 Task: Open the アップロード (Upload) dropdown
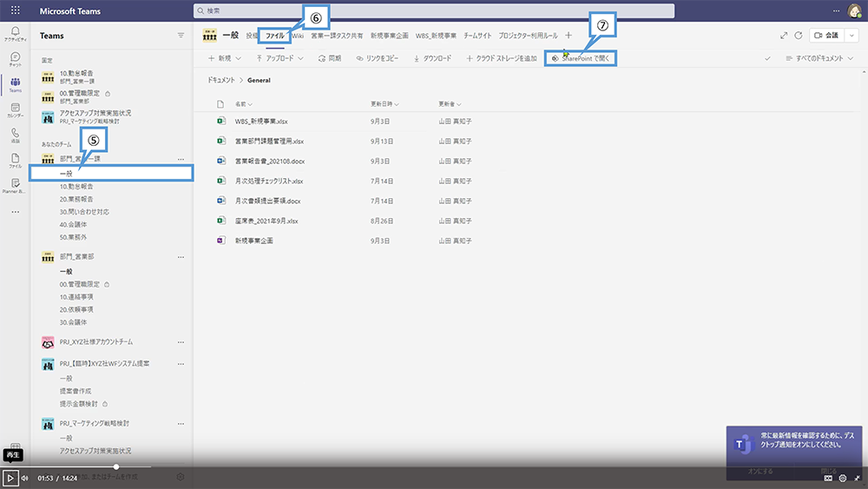[x=279, y=58]
